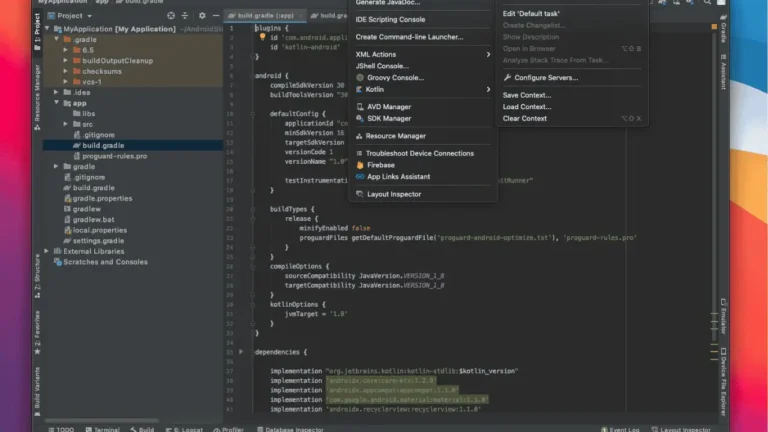Expand the XML Actions submenu
The image size is (768, 432).
coord(423,54)
